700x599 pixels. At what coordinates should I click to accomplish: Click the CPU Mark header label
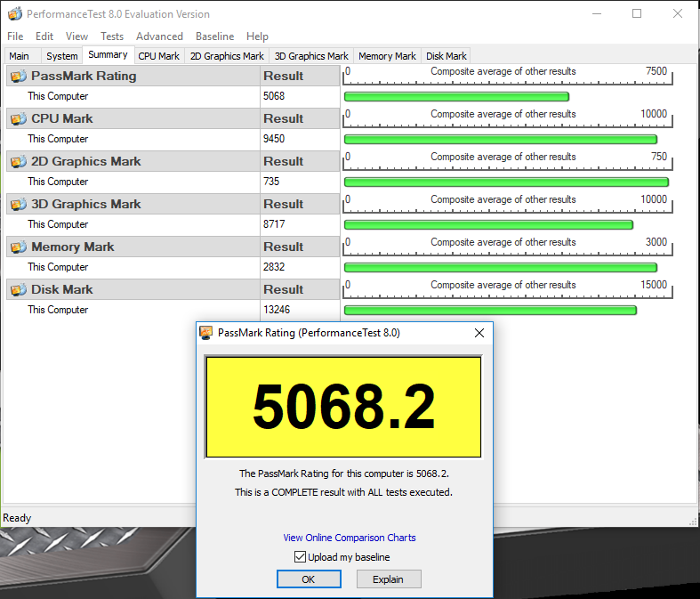[x=62, y=118]
